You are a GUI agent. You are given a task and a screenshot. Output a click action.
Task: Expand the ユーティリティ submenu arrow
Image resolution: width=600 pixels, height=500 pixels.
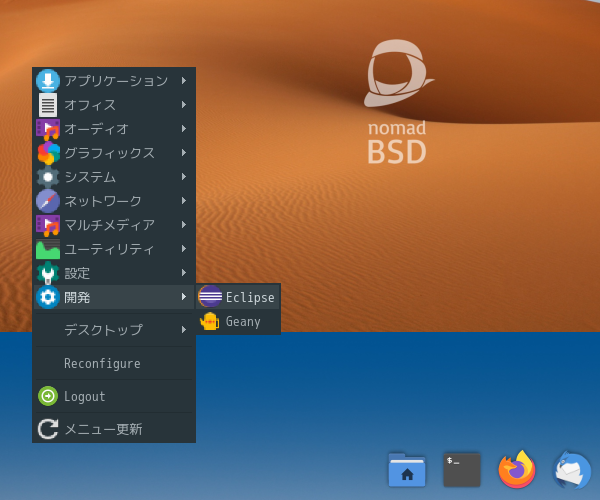click(184, 249)
